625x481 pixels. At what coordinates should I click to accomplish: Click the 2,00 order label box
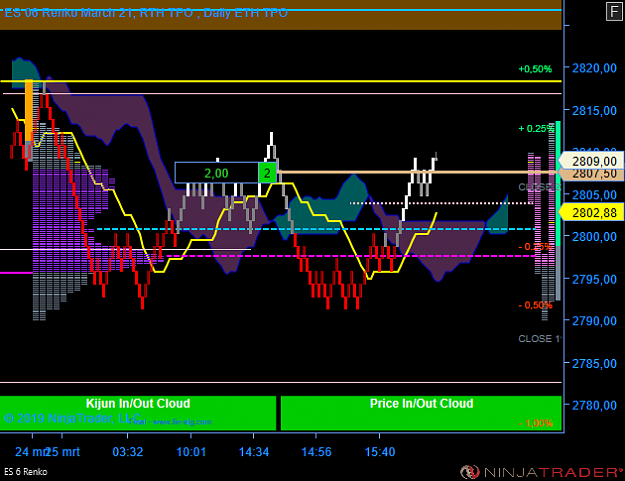pos(216,173)
